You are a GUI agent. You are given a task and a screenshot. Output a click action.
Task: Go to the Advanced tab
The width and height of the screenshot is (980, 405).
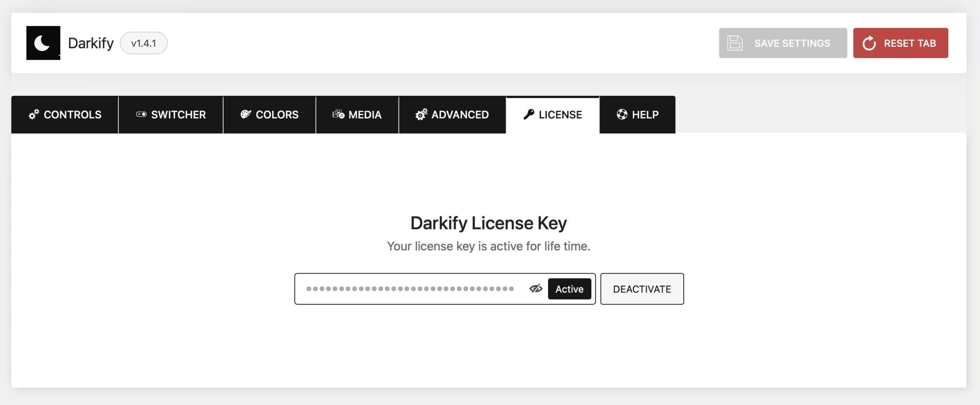452,115
